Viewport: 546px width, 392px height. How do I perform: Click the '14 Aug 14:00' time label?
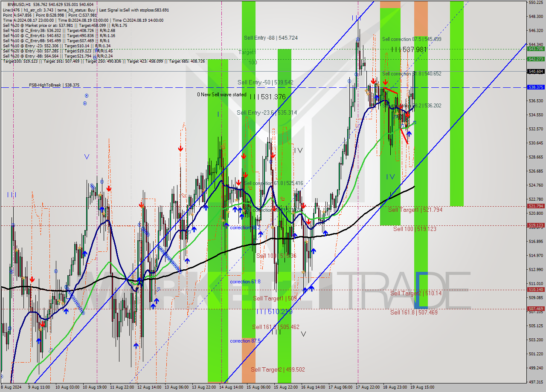point(230,387)
